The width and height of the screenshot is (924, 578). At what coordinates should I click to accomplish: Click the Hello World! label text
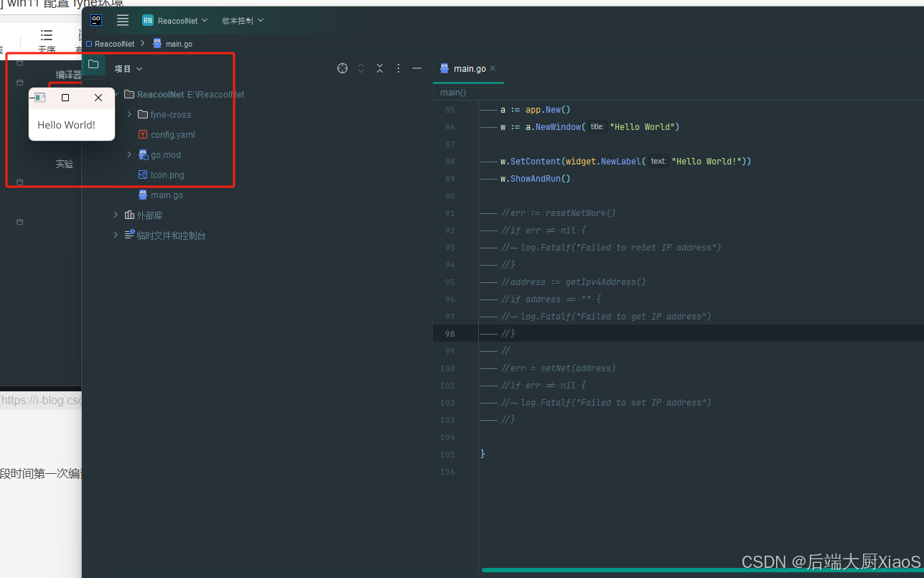pos(66,125)
